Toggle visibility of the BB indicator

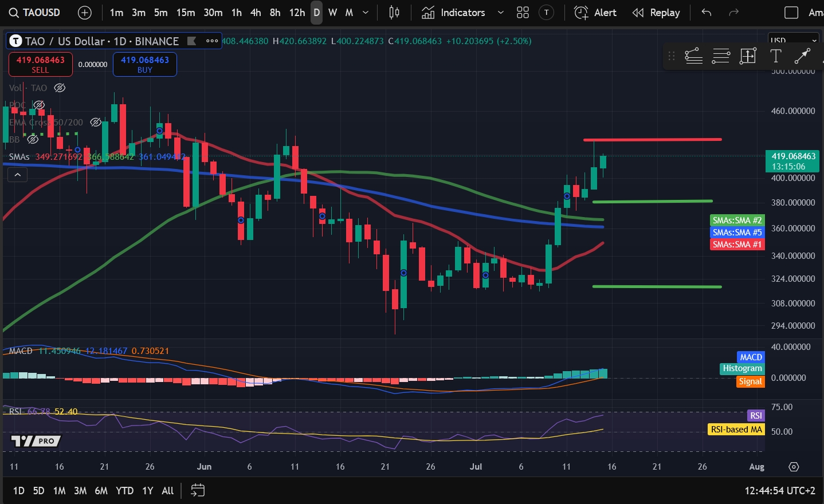[33, 139]
